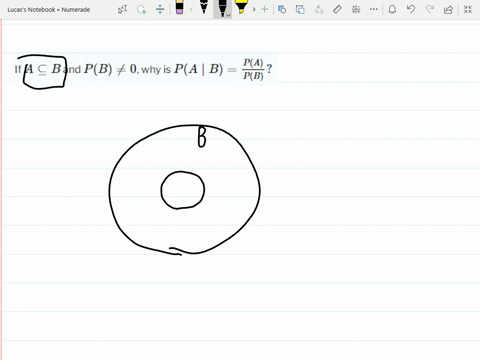
Task: Exit full screen mode icon
Action: 468,9
